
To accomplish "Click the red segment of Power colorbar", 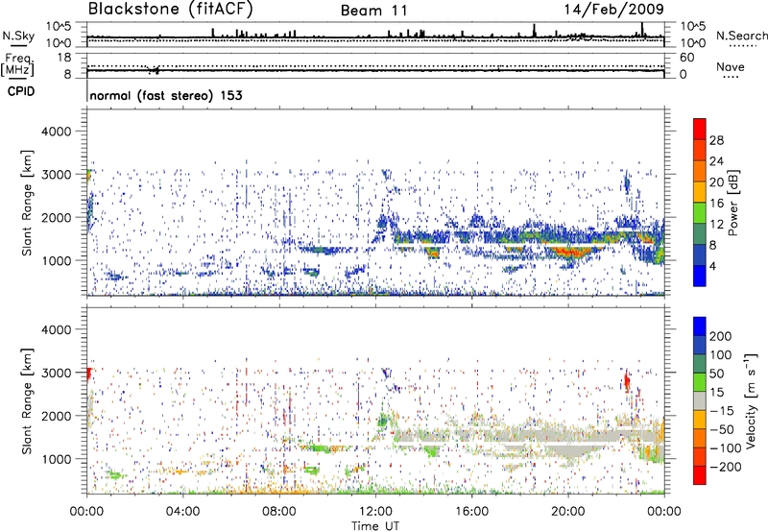I will coord(700,129).
